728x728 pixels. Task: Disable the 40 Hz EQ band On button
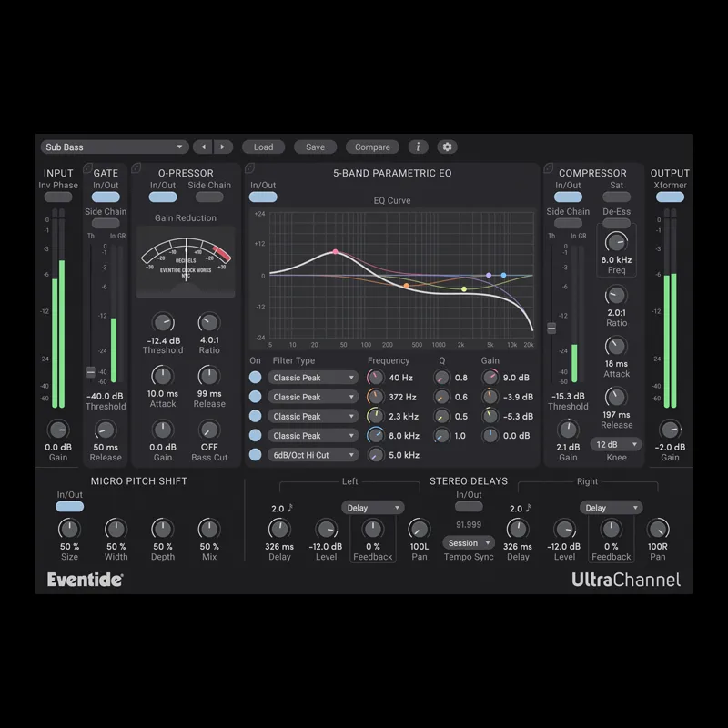(256, 378)
